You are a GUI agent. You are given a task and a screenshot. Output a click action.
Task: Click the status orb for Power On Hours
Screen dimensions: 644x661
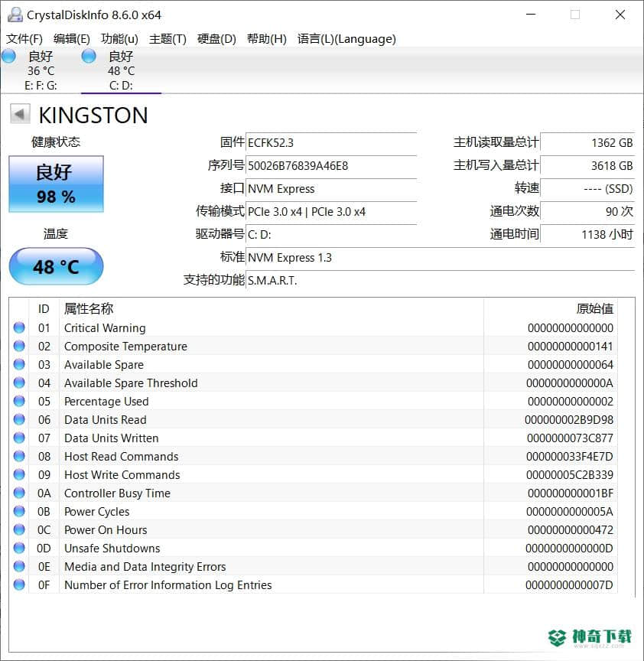click(19, 529)
